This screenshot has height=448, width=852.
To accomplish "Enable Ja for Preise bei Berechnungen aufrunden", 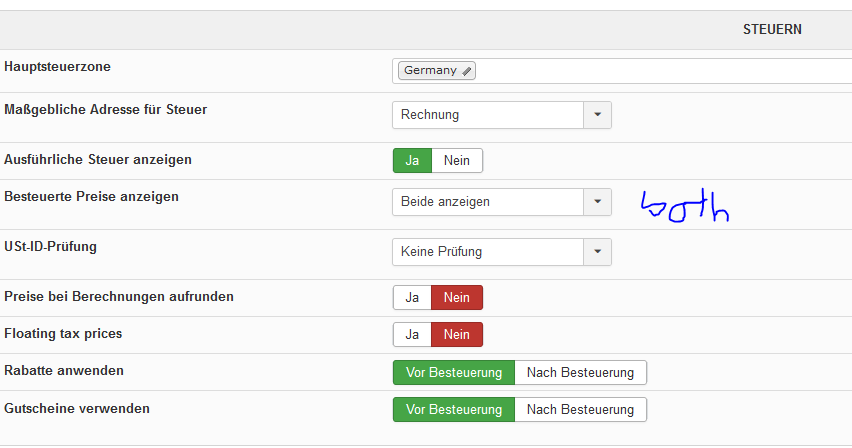I will [412, 297].
